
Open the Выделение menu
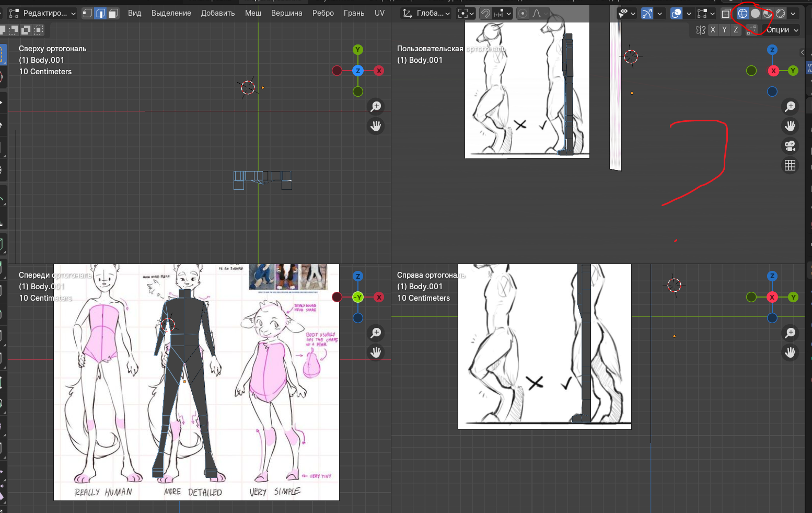pyautogui.click(x=171, y=13)
